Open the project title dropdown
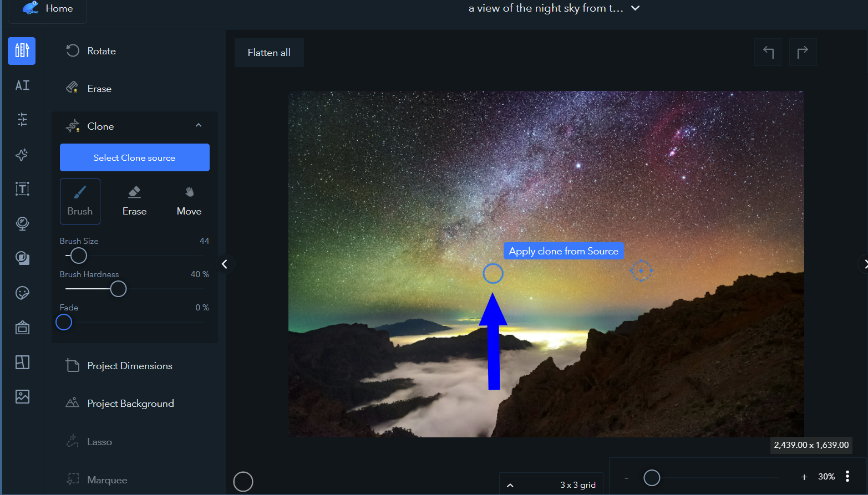 [636, 8]
